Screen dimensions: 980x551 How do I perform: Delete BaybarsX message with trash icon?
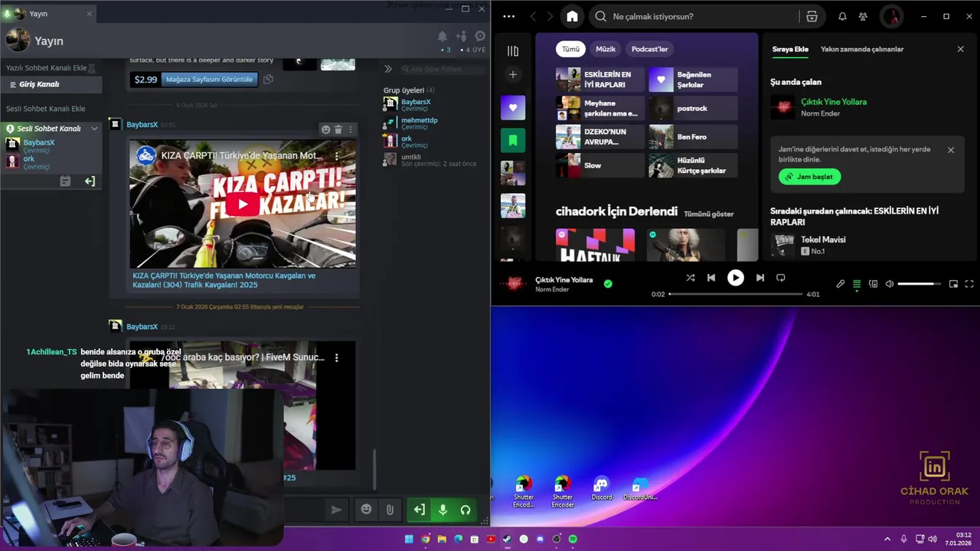(x=338, y=130)
